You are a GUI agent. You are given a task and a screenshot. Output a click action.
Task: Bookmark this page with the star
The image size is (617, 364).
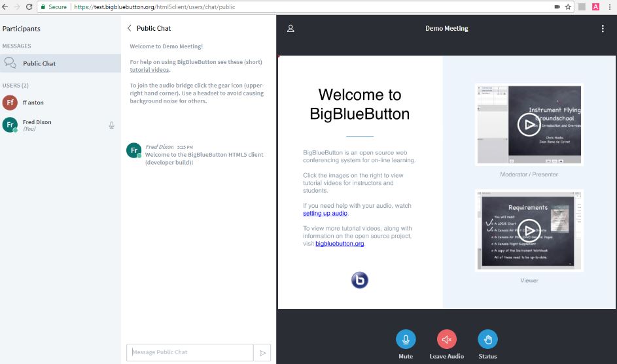(x=568, y=7)
